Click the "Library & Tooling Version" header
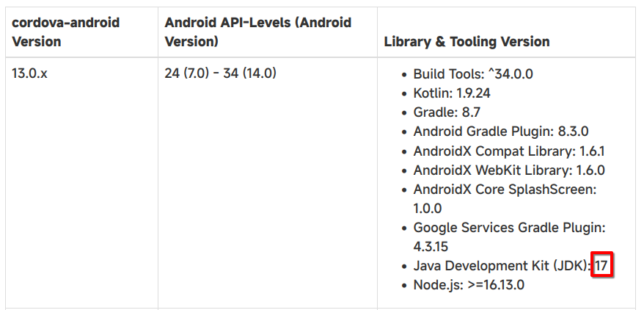The width and height of the screenshot is (644, 310). point(466,42)
